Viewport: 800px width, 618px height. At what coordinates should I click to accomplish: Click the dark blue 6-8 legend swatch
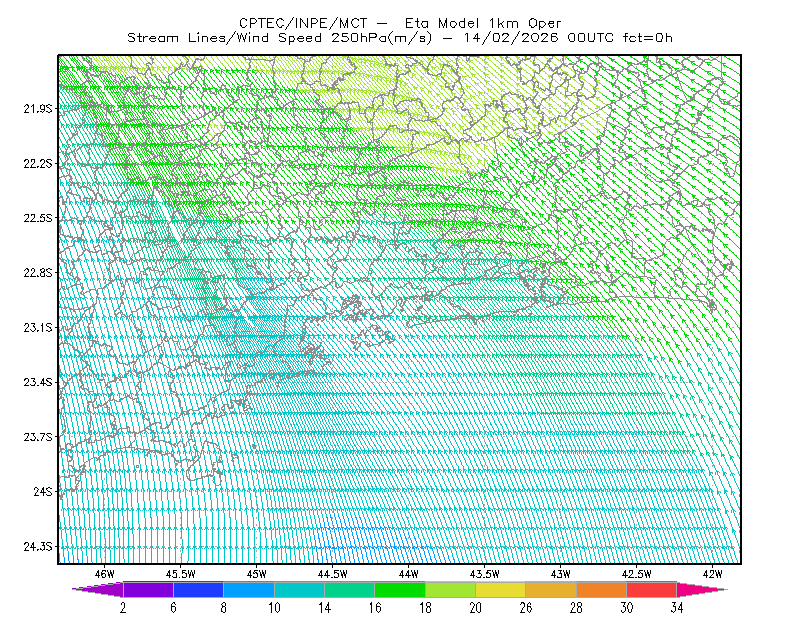pyautogui.click(x=198, y=589)
